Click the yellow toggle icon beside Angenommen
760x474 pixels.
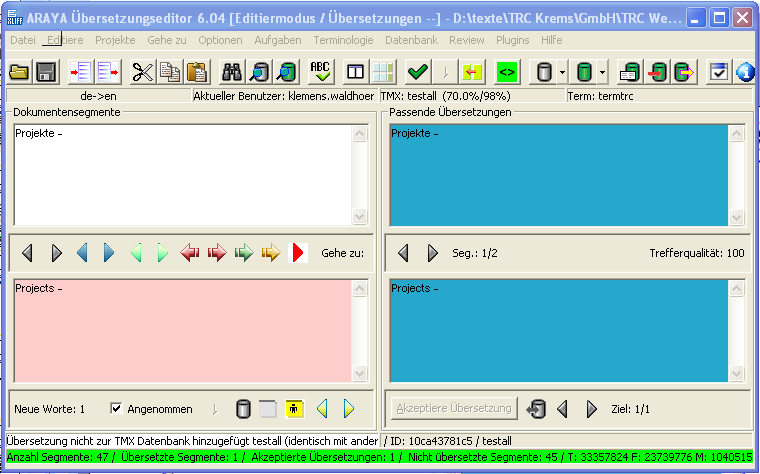(294, 408)
